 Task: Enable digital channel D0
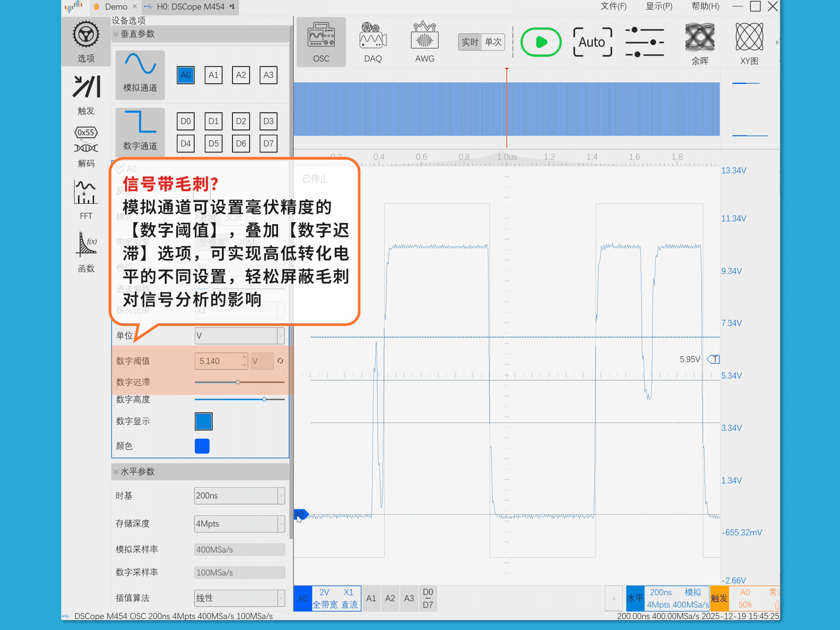click(185, 121)
